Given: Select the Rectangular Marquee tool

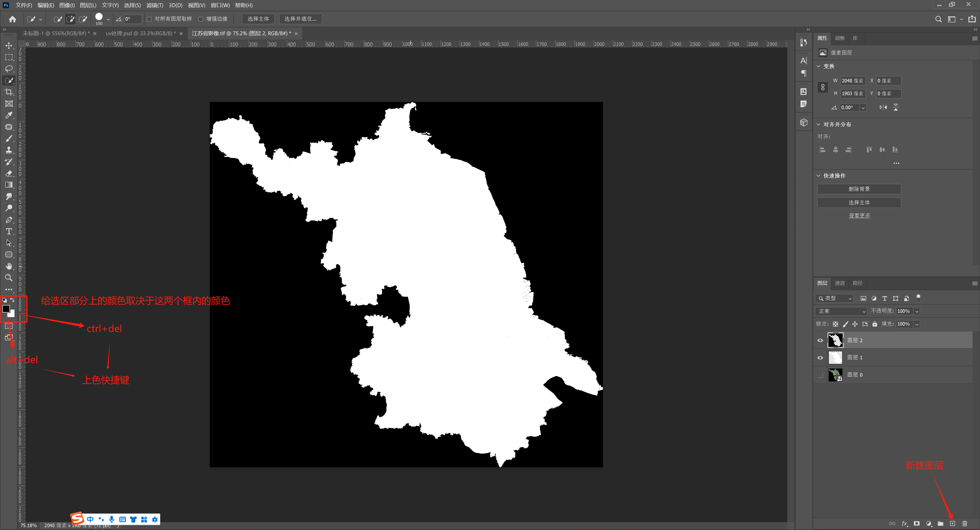Looking at the screenshot, I should [9, 57].
